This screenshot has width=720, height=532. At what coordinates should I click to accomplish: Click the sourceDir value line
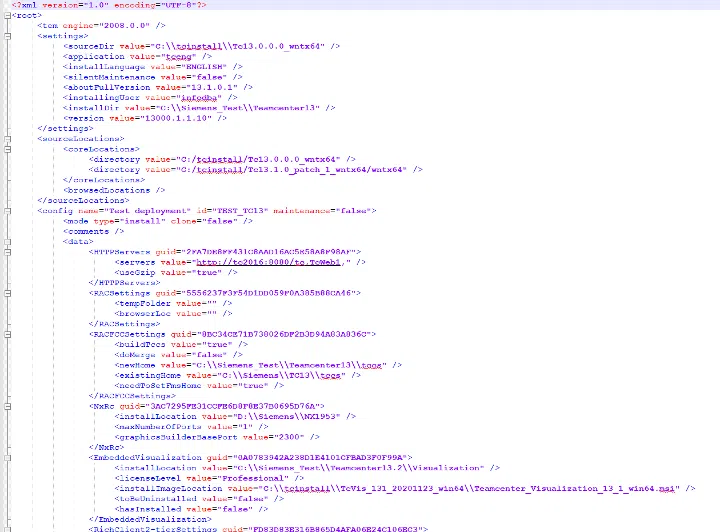coord(202,46)
